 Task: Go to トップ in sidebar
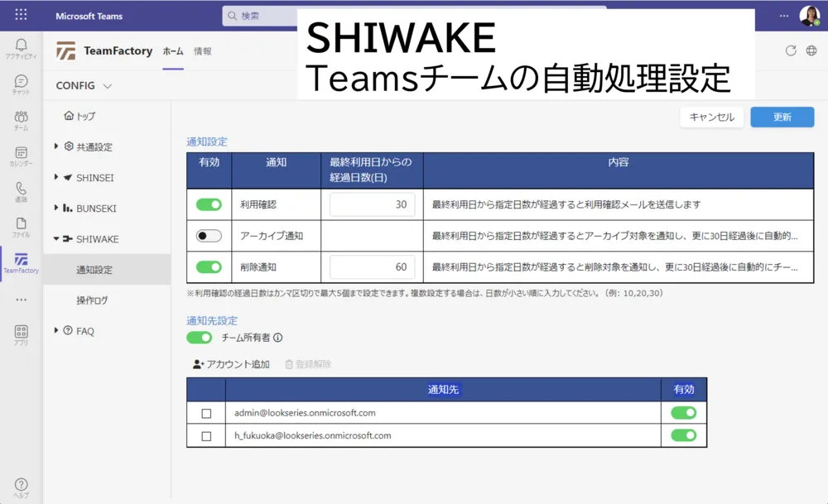tap(79, 116)
